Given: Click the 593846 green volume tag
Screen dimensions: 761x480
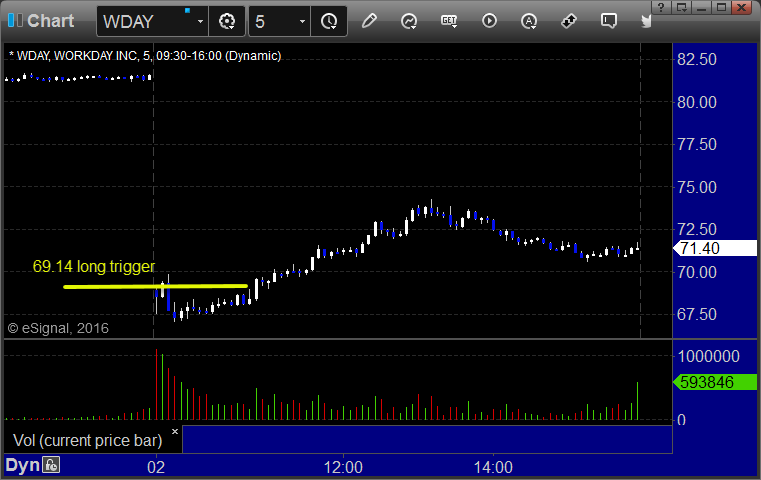Looking at the screenshot, I should (x=715, y=382).
